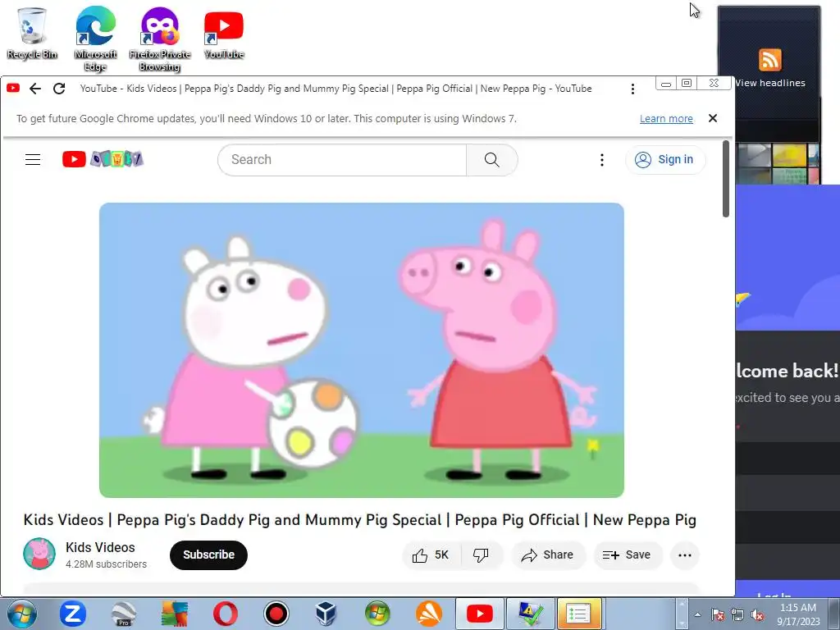Open more actions ellipsis under the video
This screenshot has width=840, height=630.
(x=685, y=555)
